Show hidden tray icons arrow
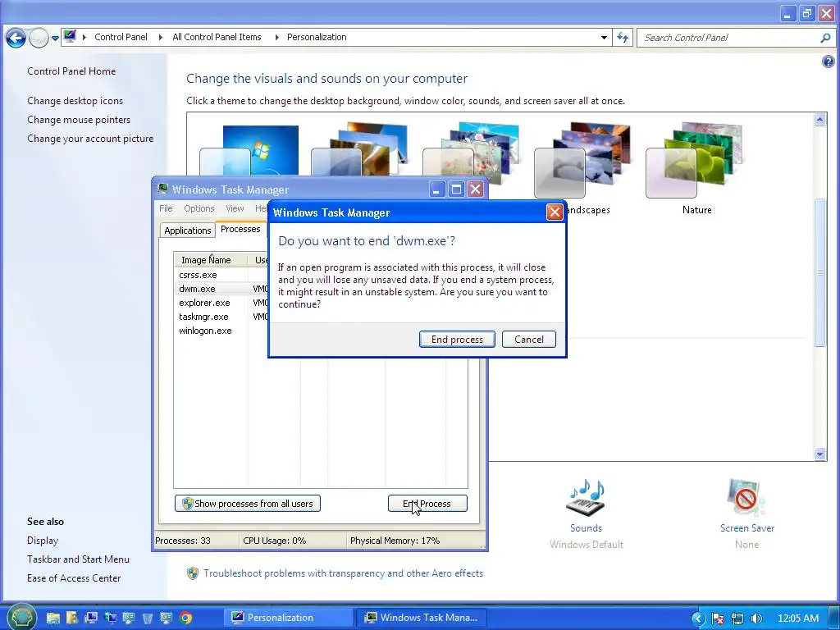The width and height of the screenshot is (840, 630). [x=697, y=619]
